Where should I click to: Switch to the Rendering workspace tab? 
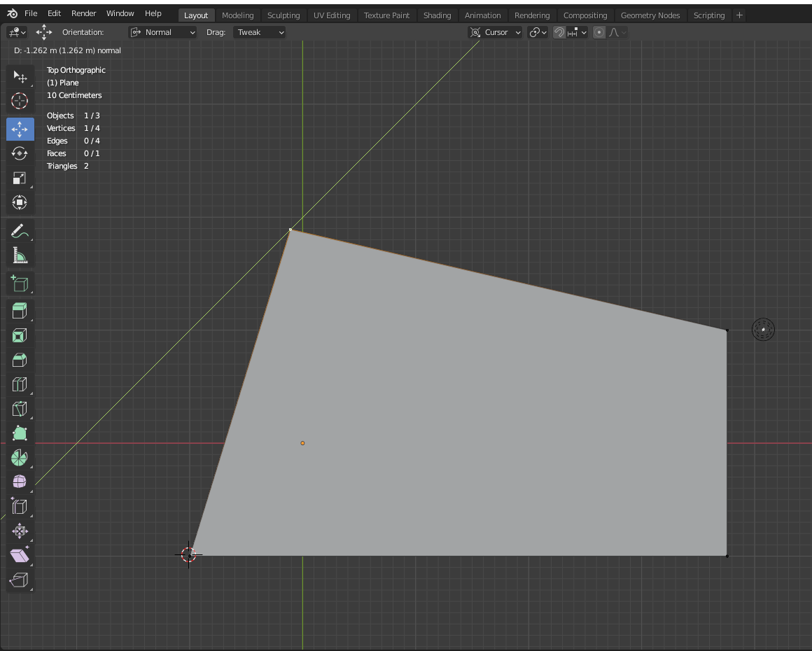(533, 15)
